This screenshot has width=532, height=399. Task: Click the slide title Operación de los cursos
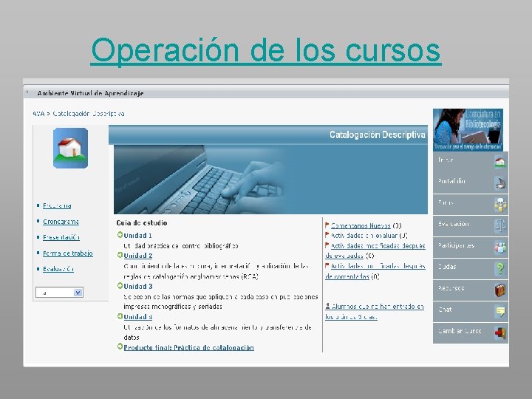coord(266,50)
